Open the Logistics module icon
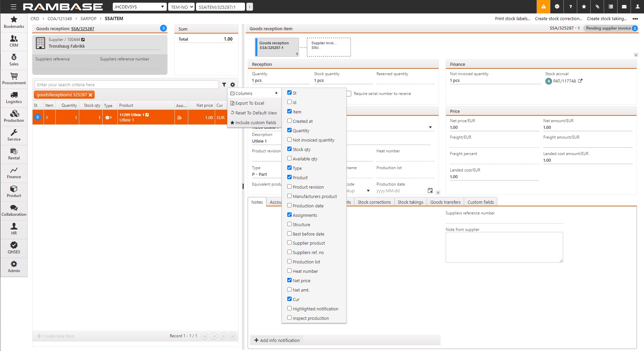 tap(14, 98)
